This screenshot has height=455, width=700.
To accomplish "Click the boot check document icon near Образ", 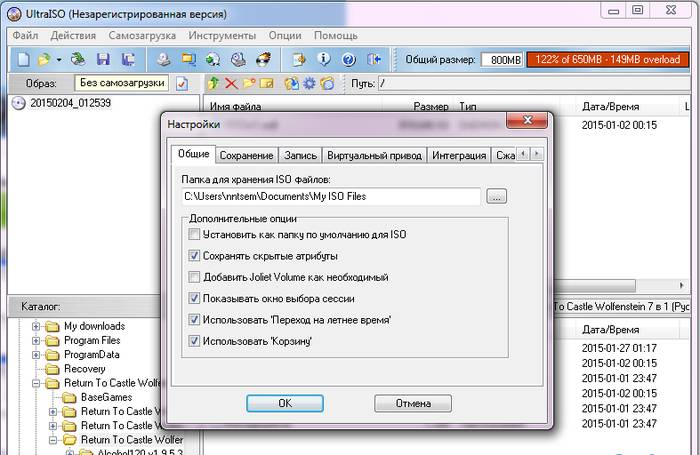I will pos(182,83).
